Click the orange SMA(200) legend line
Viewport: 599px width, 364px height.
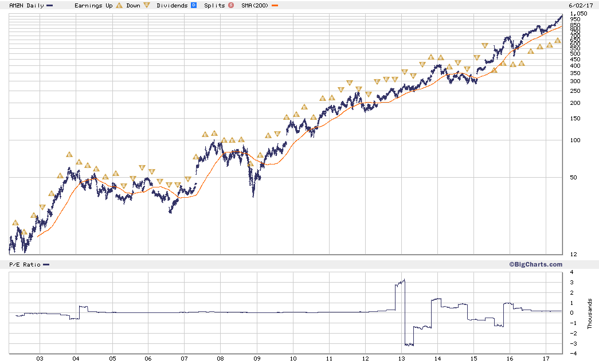275,6
